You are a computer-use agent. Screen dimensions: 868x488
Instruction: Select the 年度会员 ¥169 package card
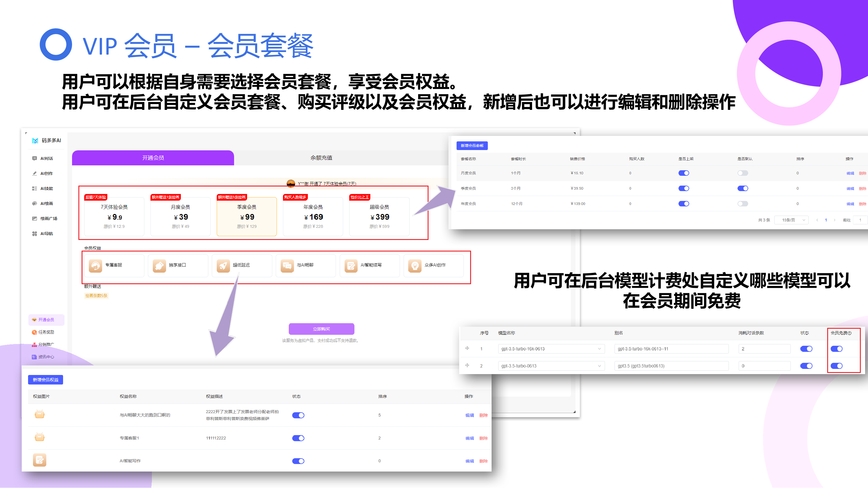pyautogui.click(x=313, y=216)
